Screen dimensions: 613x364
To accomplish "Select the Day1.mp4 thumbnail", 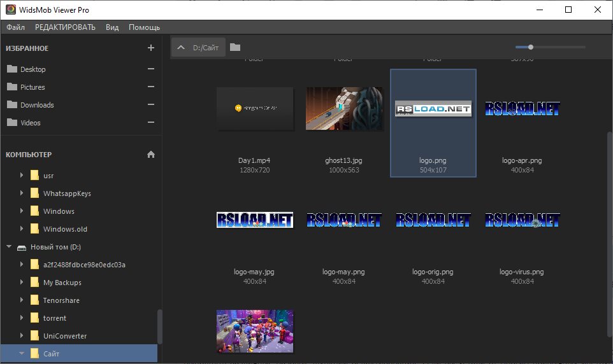I will point(255,109).
